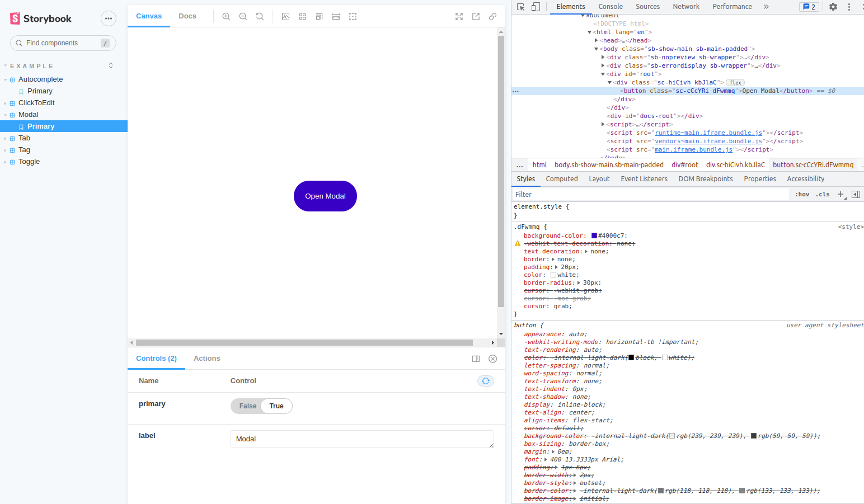864x504 pixels.
Task: Open Event Listeners tab
Action: click(x=644, y=179)
